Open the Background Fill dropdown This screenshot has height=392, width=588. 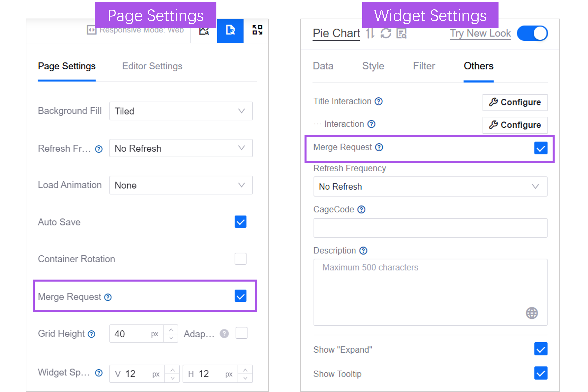[181, 111]
